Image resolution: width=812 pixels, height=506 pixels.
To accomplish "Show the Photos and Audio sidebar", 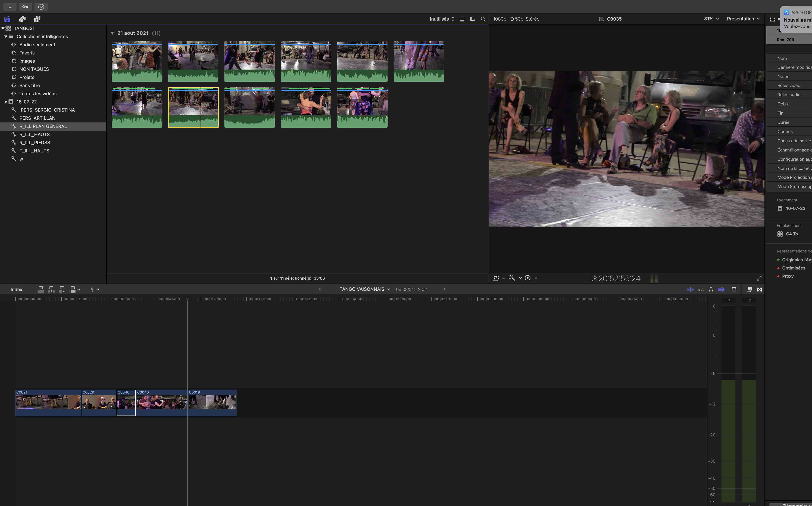I will point(22,19).
